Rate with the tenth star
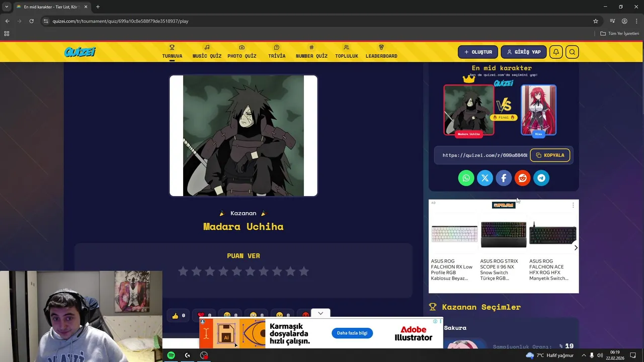The width and height of the screenshot is (644, 362). click(x=304, y=271)
